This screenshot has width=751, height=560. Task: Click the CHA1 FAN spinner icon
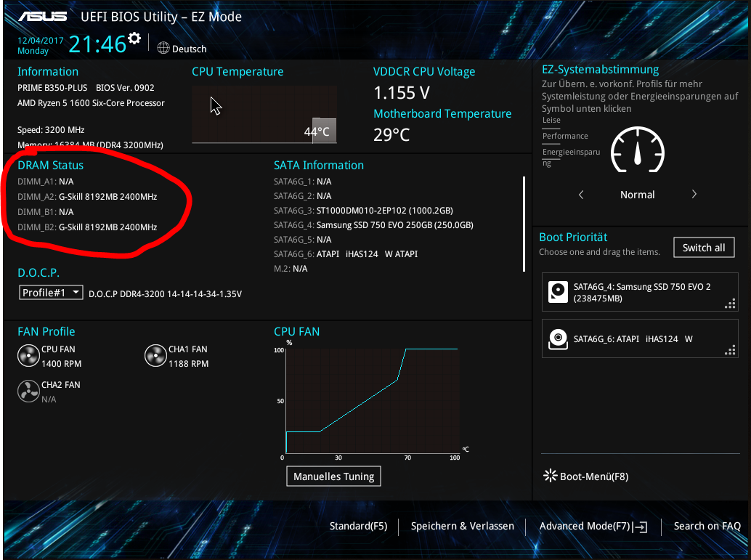point(155,356)
